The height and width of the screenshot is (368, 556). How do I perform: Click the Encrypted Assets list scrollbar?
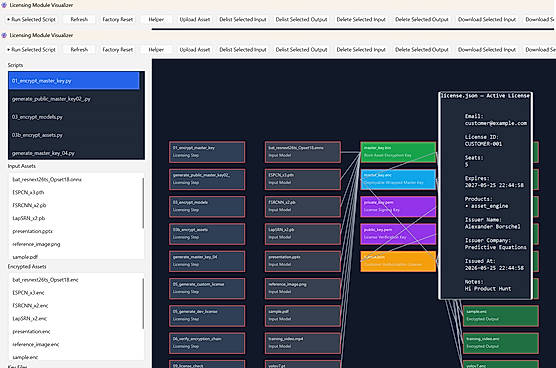pyautogui.click(x=143, y=303)
